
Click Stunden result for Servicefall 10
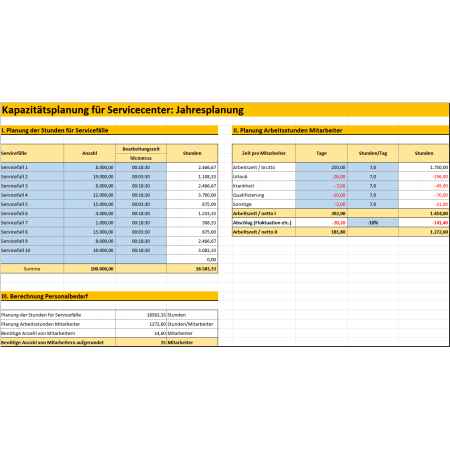(192, 250)
